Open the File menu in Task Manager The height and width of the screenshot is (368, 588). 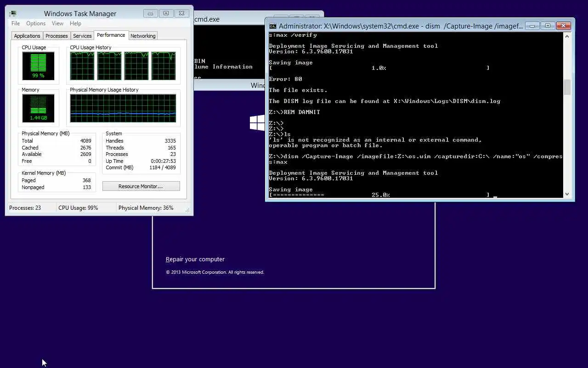[15, 23]
